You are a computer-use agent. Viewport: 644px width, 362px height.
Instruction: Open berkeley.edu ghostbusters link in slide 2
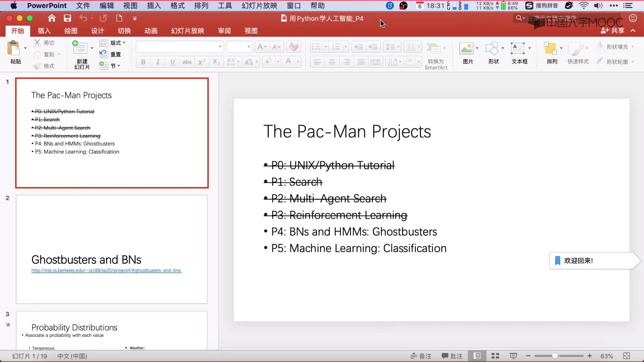106,270
